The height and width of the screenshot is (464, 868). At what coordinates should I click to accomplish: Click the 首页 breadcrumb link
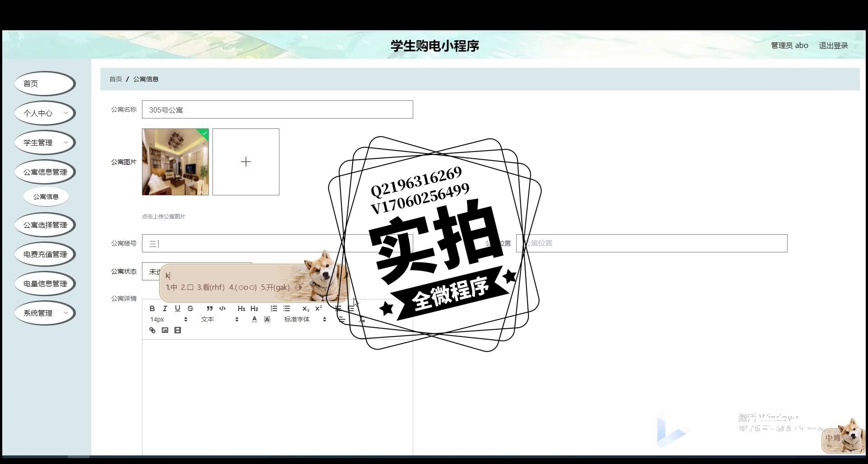[x=116, y=79]
